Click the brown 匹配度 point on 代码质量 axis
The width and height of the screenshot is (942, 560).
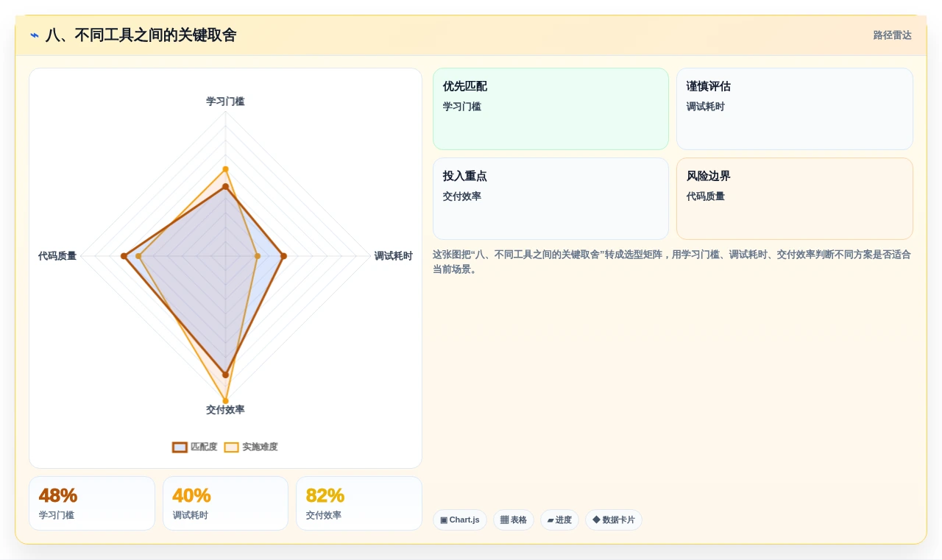[x=124, y=256]
